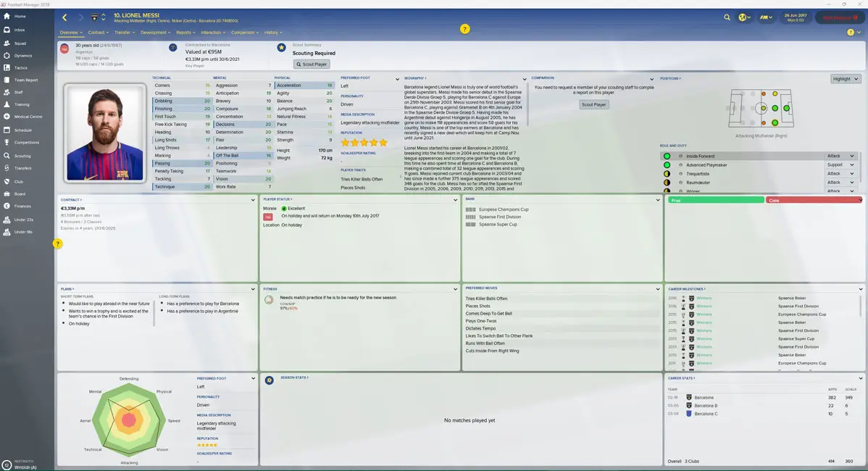Open the Team Report sidebar icon

[x=7, y=80]
